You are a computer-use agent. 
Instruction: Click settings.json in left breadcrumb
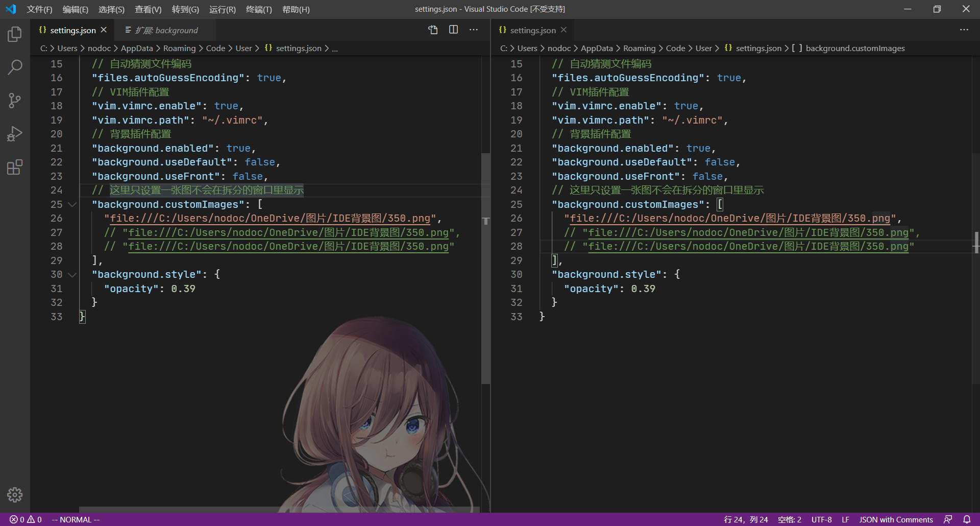299,48
